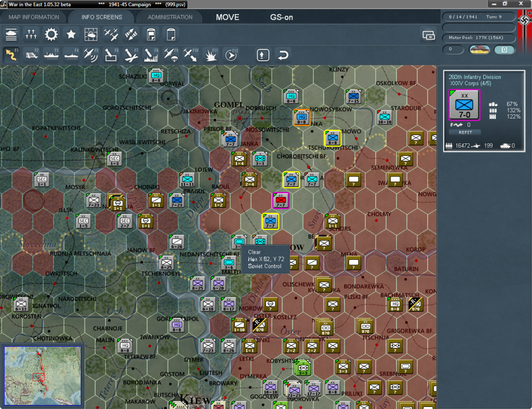
Task: Click the REFIT button in unit panel
Action: pos(465,133)
